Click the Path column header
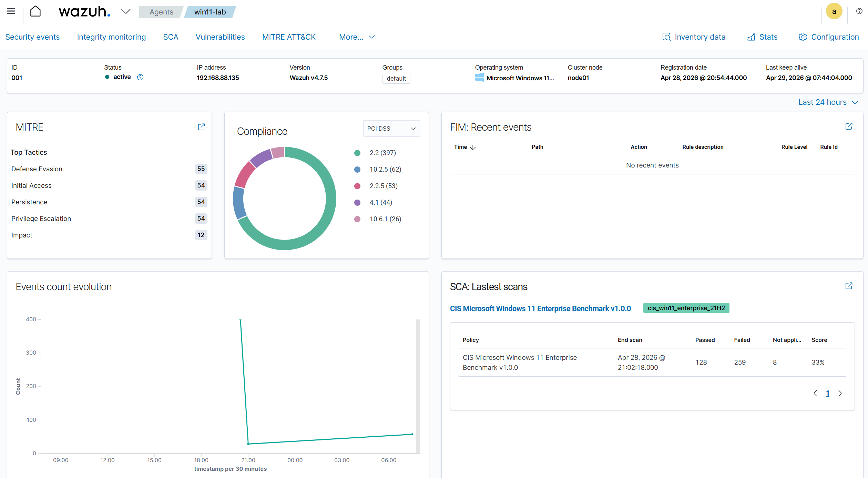This screenshot has height=478, width=868. coord(537,147)
